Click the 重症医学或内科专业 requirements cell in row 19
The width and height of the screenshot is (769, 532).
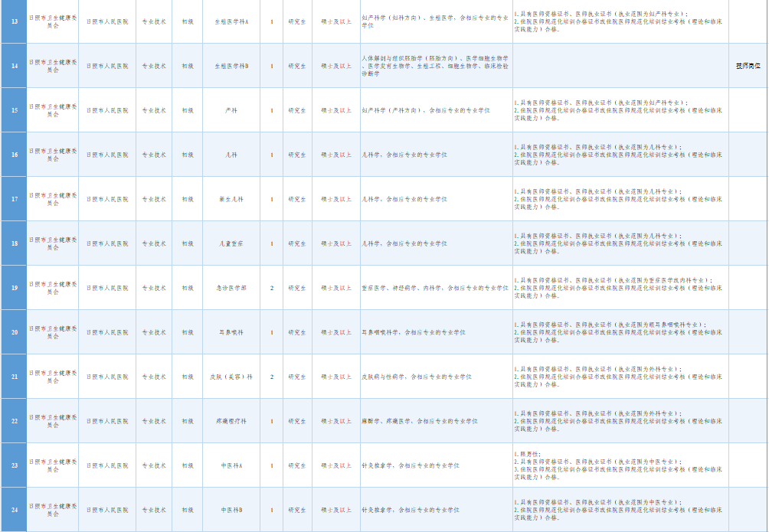coord(621,288)
